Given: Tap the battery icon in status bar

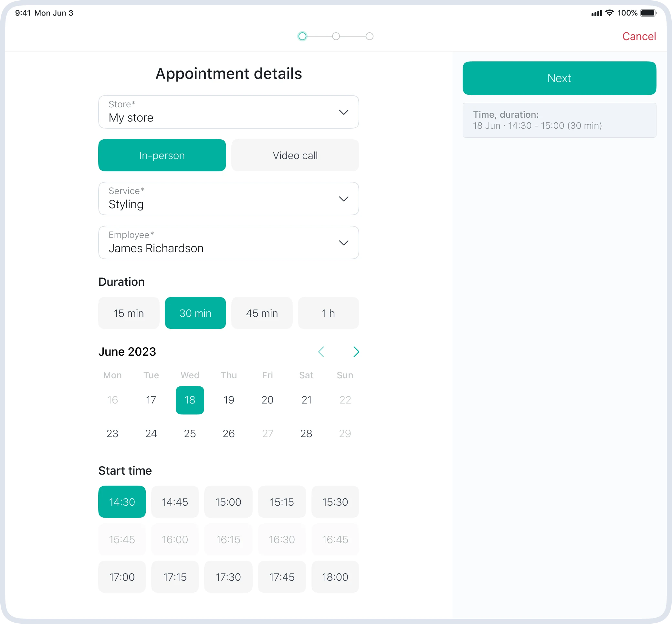Looking at the screenshot, I should 648,13.
